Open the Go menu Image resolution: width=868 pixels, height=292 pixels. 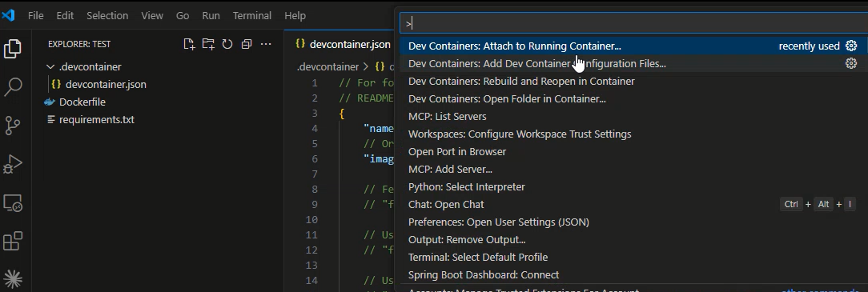(183, 15)
